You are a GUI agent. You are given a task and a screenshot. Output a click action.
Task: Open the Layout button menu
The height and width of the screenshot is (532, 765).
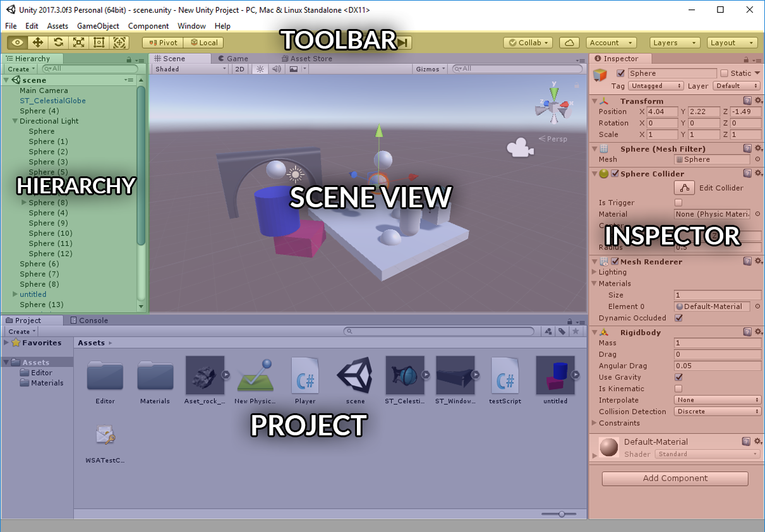coord(732,42)
